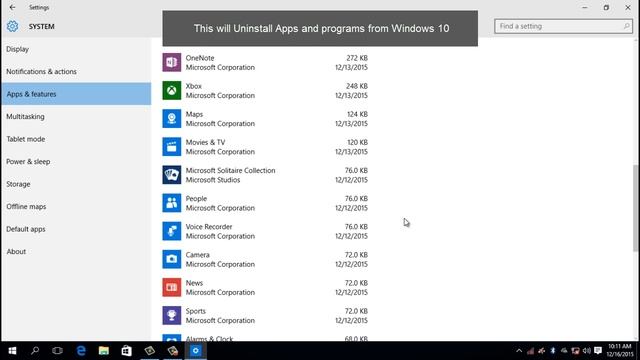Click the Microsoft Solitaire Collection icon
This screenshot has height=360, width=640.
pos(171,175)
